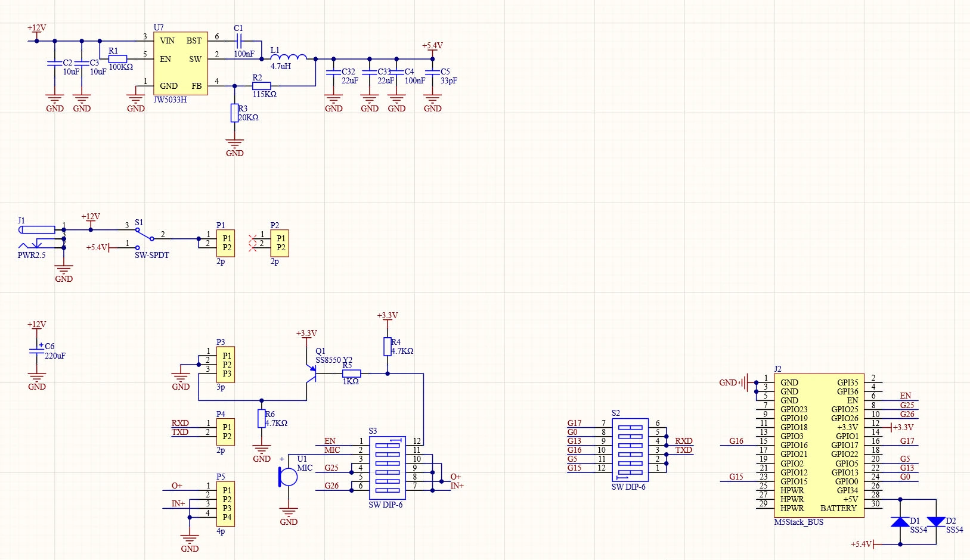Select the R4 4.7KΩ pull-up resistor
This screenshot has height=560, width=970.
click(x=388, y=347)
